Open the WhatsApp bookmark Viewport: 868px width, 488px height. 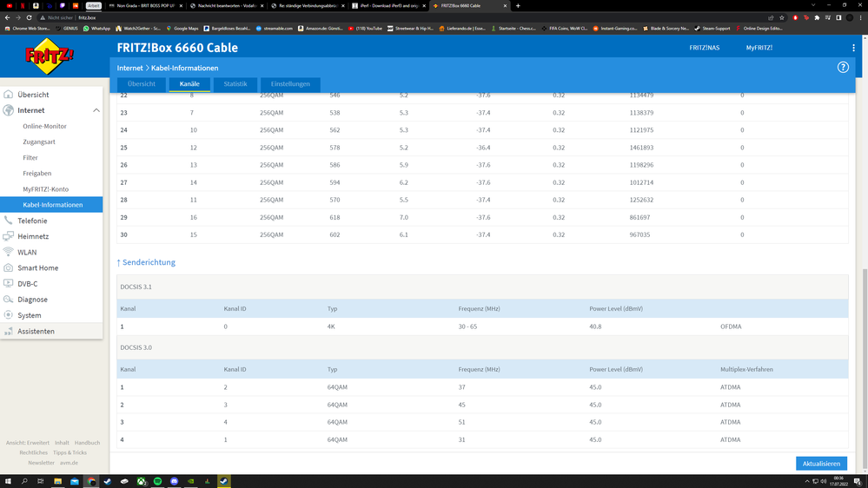pos(96,28)
